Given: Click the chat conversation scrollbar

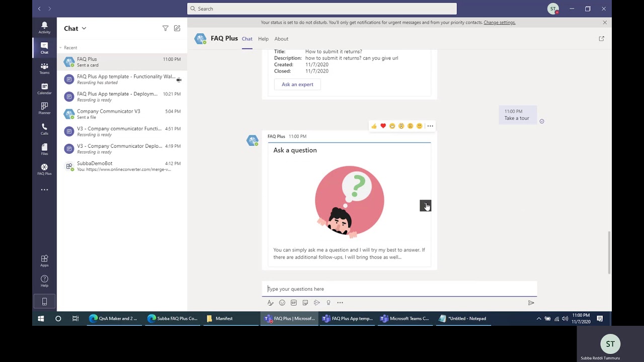Looking at the screenshot, I should point(609,253).
